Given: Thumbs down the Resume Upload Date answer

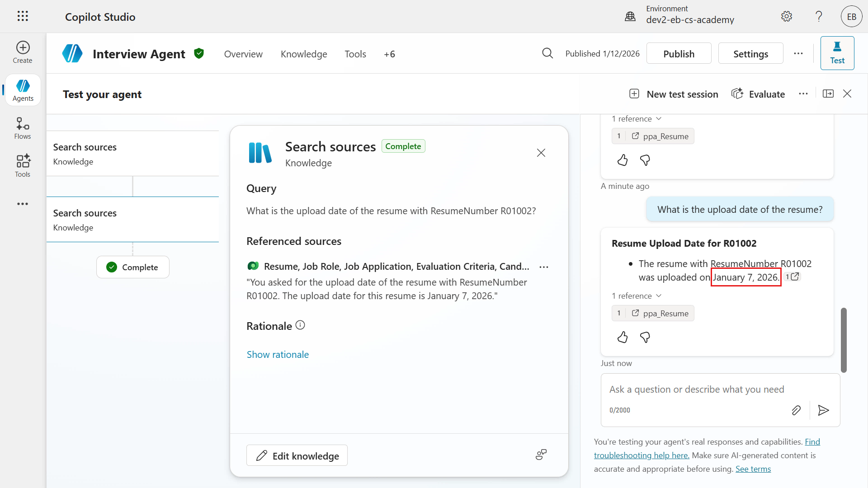Looking at the screenshot, I should [x=645, y=338].
